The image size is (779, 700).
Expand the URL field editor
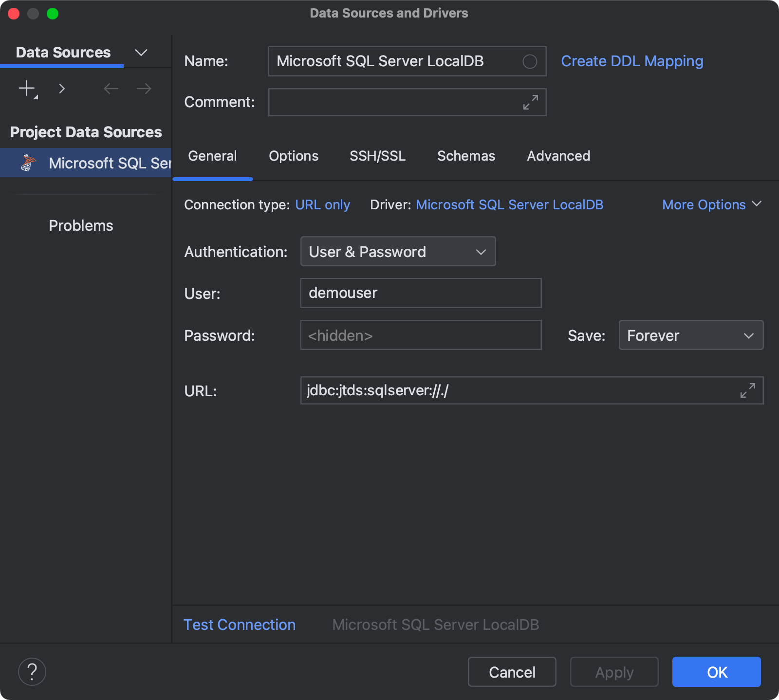tap(747, 390)
